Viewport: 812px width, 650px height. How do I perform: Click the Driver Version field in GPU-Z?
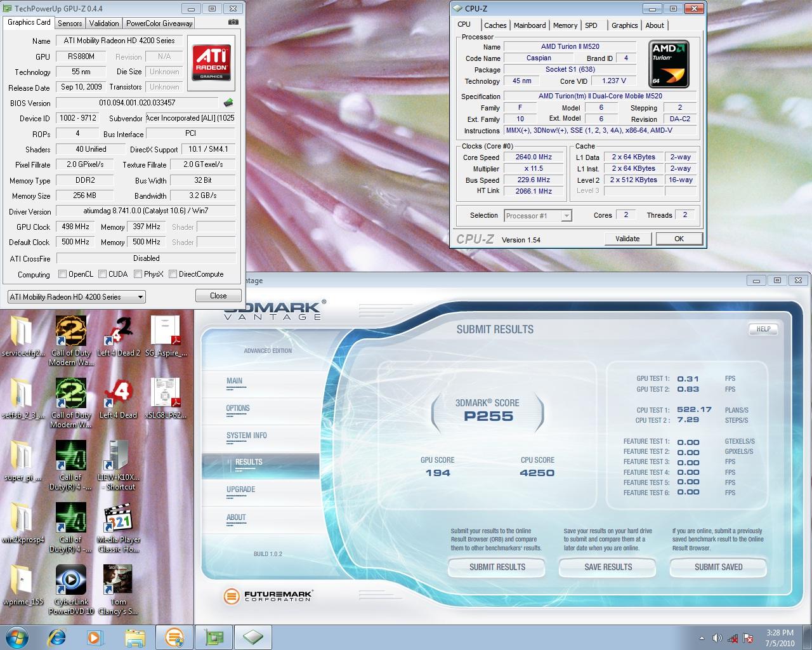(145, 211)
